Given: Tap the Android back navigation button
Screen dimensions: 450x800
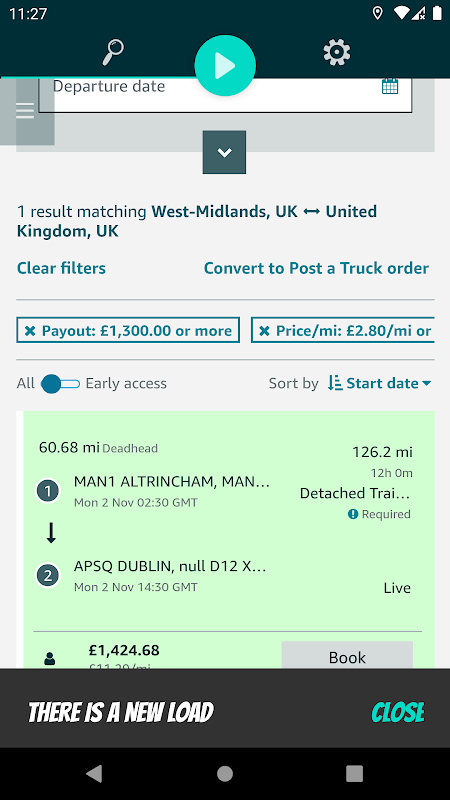Looking at the screenshot, I should 94,773.
